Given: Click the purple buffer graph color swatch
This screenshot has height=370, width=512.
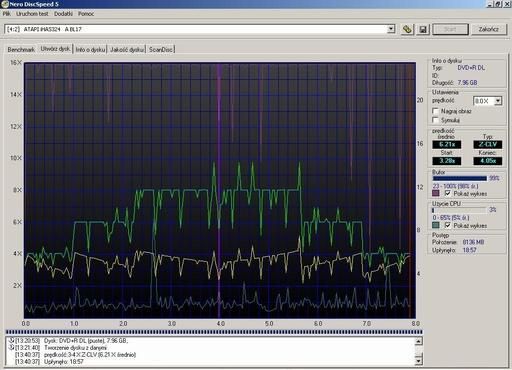Looking at the screenshot, I should (435, 193).
